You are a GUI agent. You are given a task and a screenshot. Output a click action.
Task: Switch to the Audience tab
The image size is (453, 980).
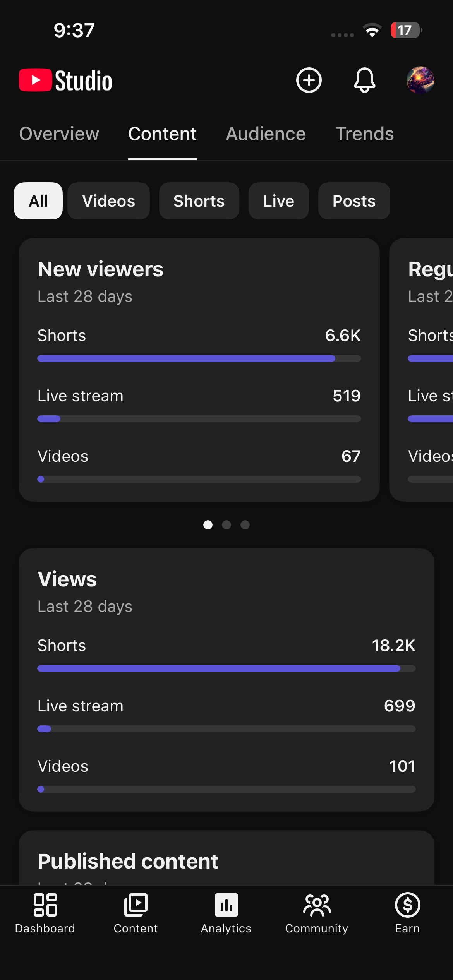coord(266,134)
